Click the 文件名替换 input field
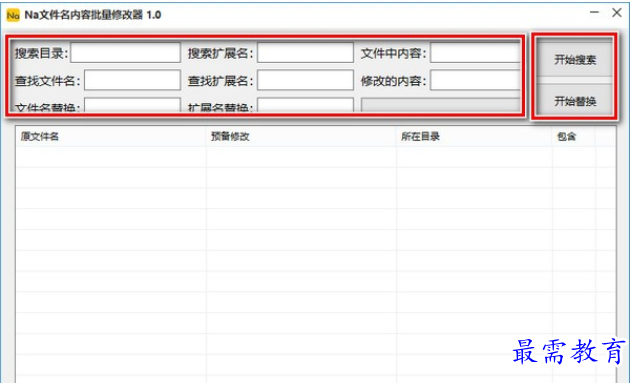The height and width of the screenshot is (383, 634). tap(132, 105)
